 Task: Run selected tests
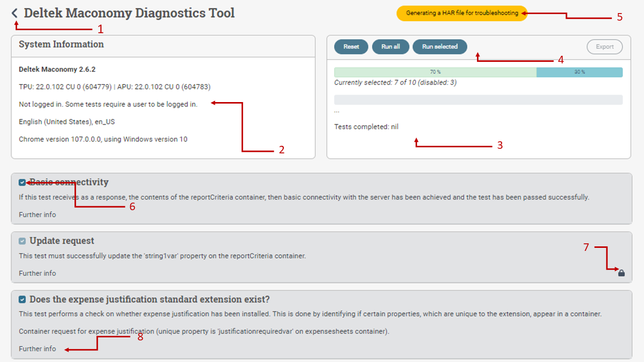coord(440,47)
